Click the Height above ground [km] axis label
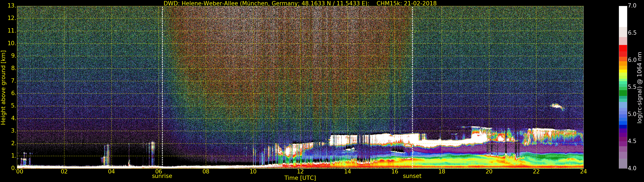644x182 pixels. tap(3, 87)
